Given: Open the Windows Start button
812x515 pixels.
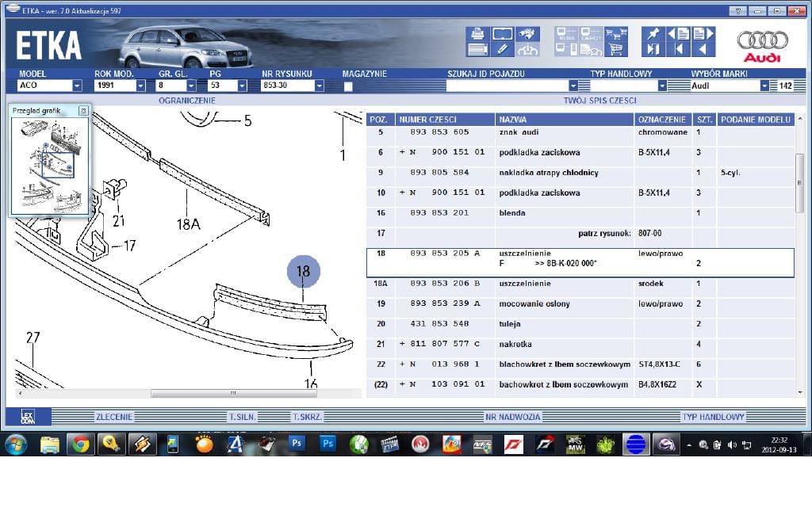Looking at the screenshot, I should [x=16, y=444].
